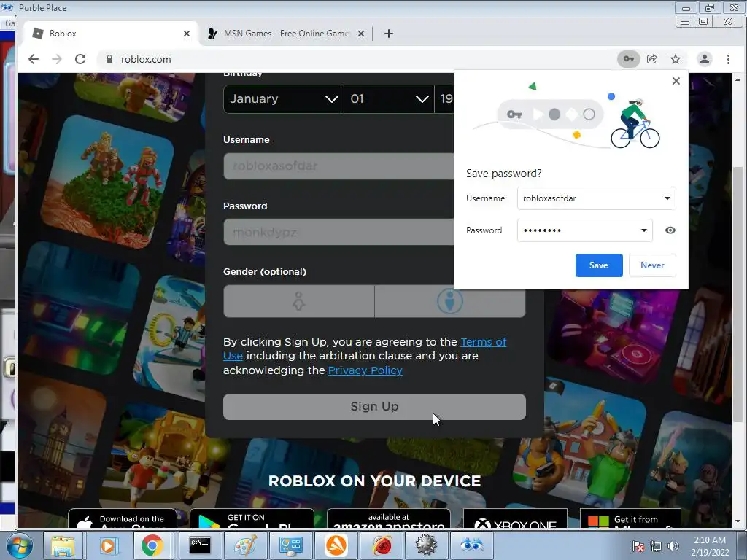Open the Chrome three-dot menu
This screenshot has width=747, height=560.
(728, 59)
